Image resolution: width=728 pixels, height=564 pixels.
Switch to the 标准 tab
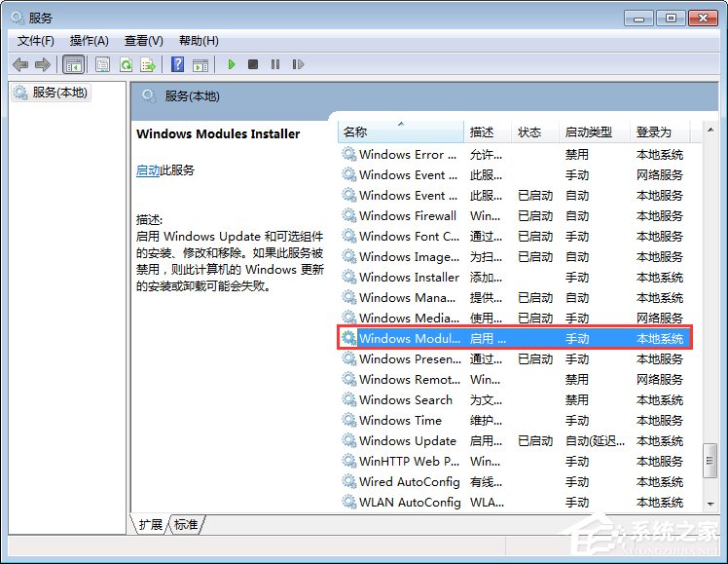click(x=186, y=524)
